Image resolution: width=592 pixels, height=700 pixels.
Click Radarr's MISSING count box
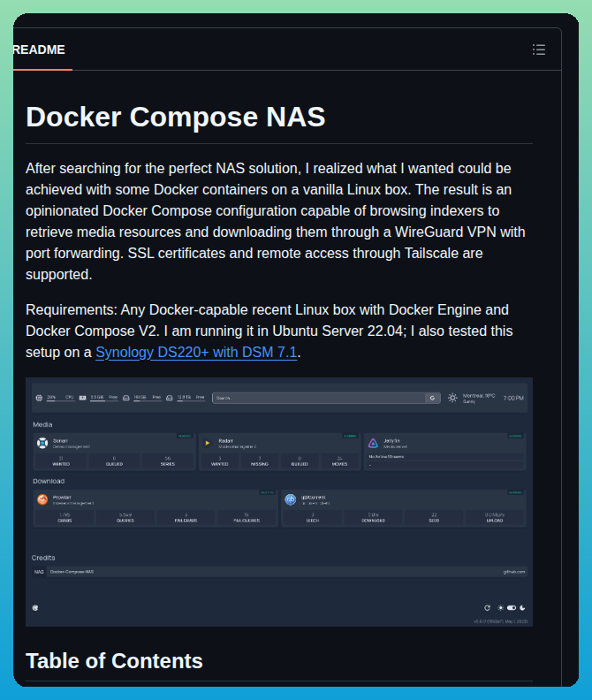pyautogui.click(x=260, y=460)
